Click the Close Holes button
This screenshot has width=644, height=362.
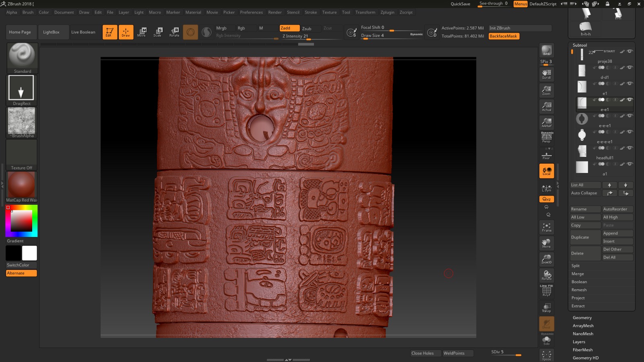422,353
